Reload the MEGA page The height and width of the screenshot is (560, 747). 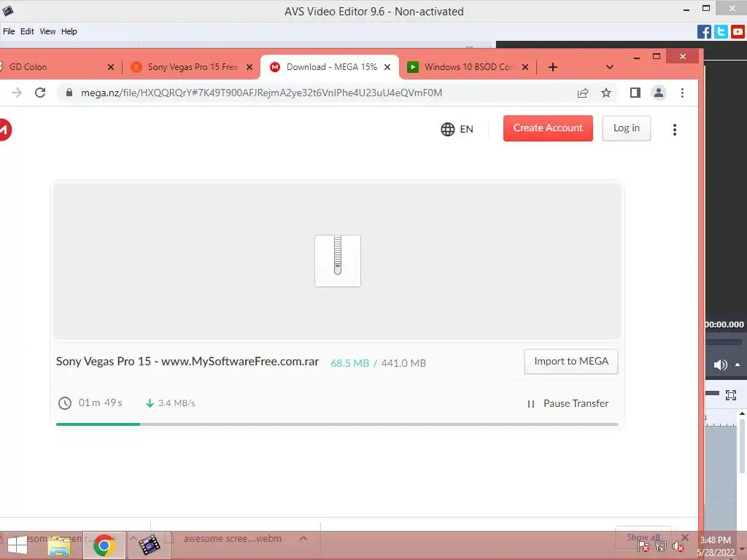click(x=41, y=93)
